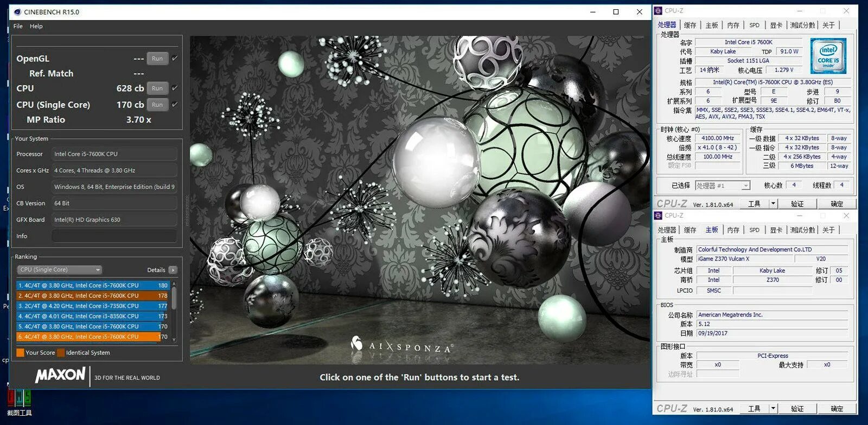
Task: Open the Help menu in Cinebench
Action: 36,26
